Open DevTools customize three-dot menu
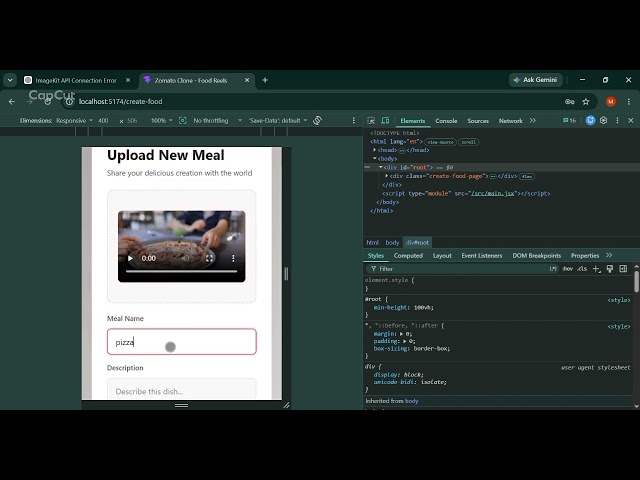 click(x=617, y=120)
